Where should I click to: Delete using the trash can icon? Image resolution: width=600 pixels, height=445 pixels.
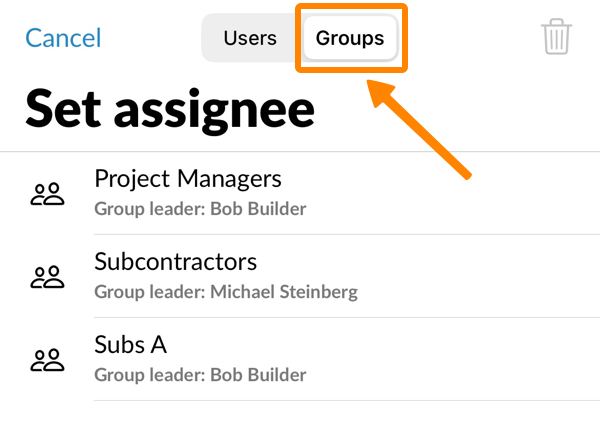click(x=556, y=38)
